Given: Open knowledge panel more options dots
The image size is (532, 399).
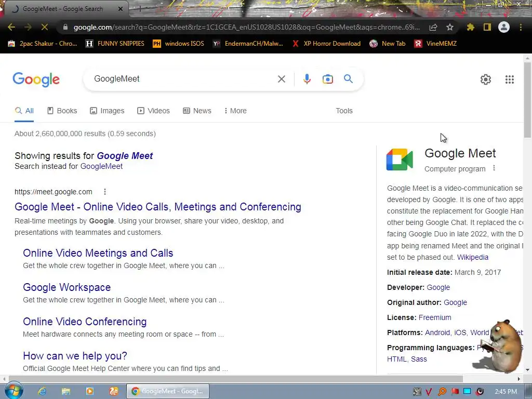Looking at the screenshot, I should pos(494,168).
